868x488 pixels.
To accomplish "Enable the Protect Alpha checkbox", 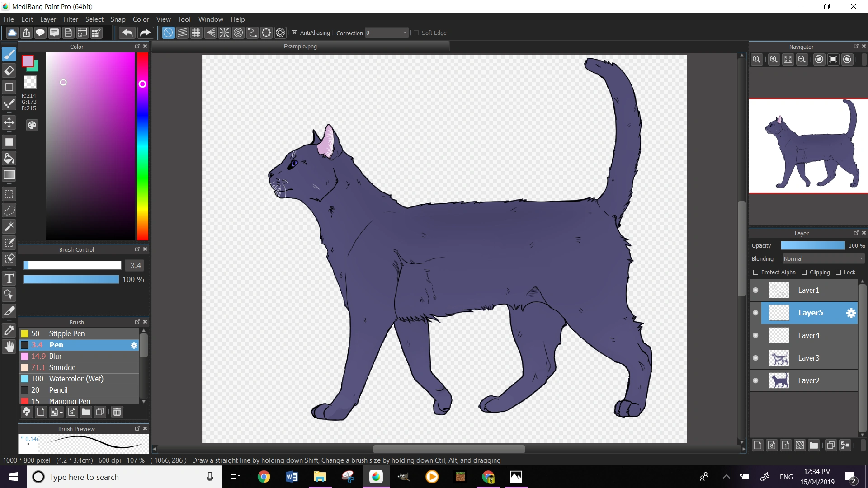I will pyautogui.click(x=755, y=272).
